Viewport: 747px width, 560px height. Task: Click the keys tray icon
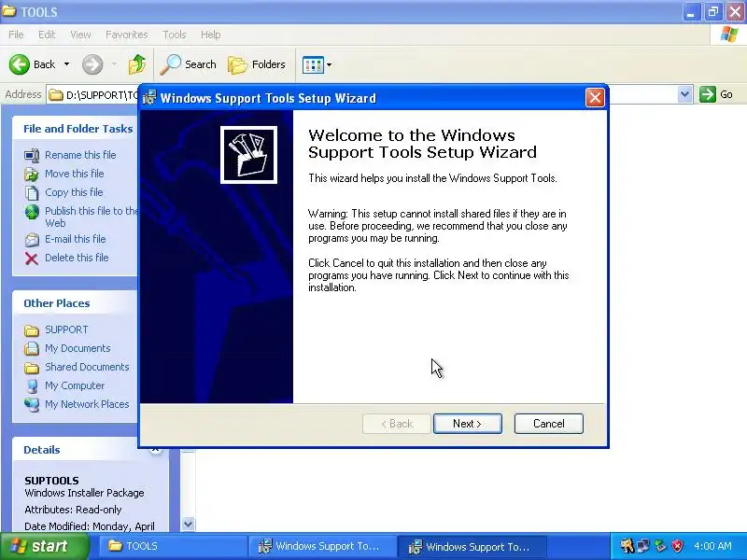tap(627, 546)
